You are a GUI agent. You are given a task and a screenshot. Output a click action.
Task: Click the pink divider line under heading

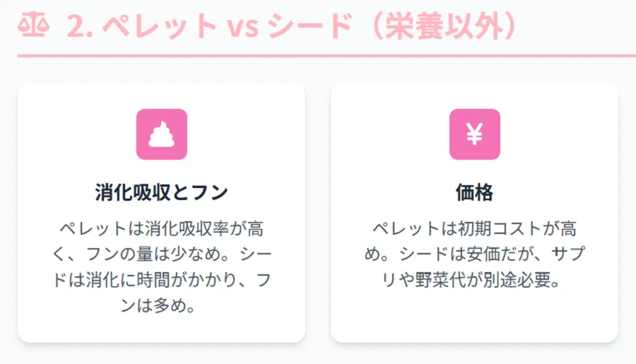click(x=318, y=55)
